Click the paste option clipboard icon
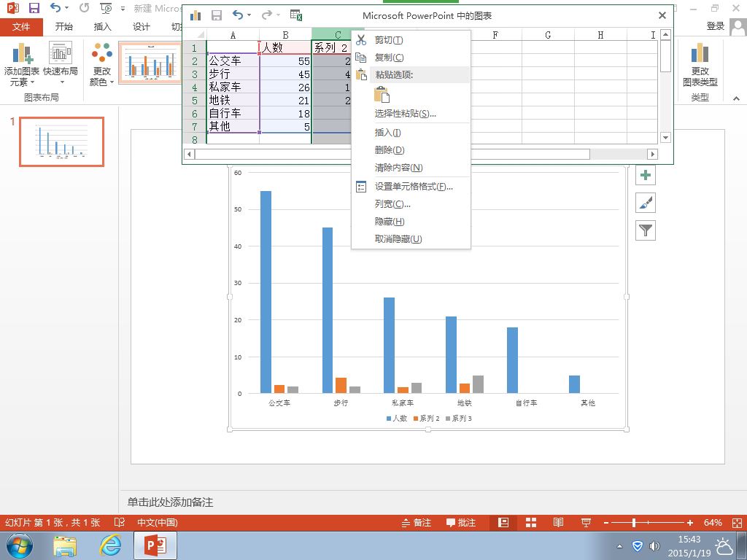 pyautogui.click(x=382, y=94)
